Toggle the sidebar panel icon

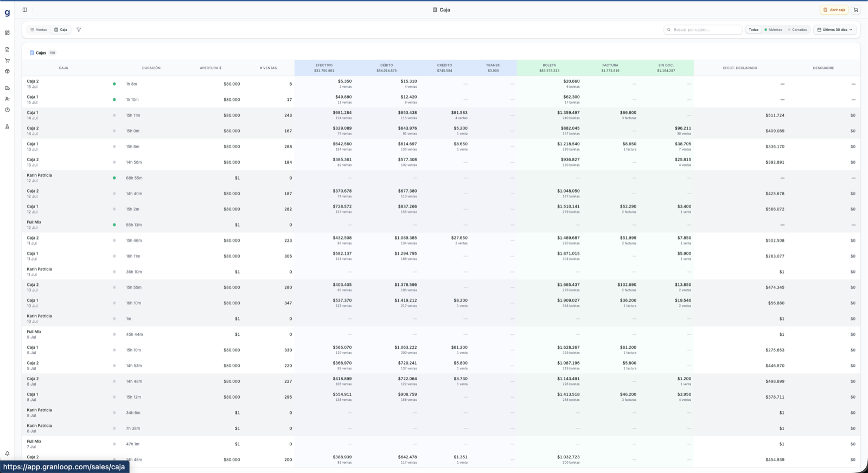[x=25, y=10]
